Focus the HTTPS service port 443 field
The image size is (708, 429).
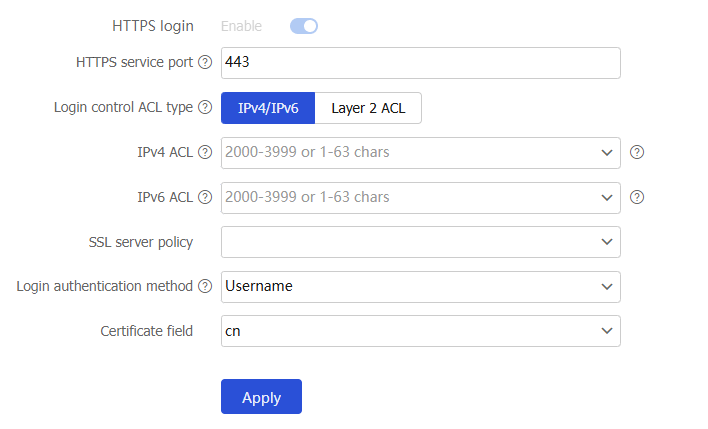(420, 63)
